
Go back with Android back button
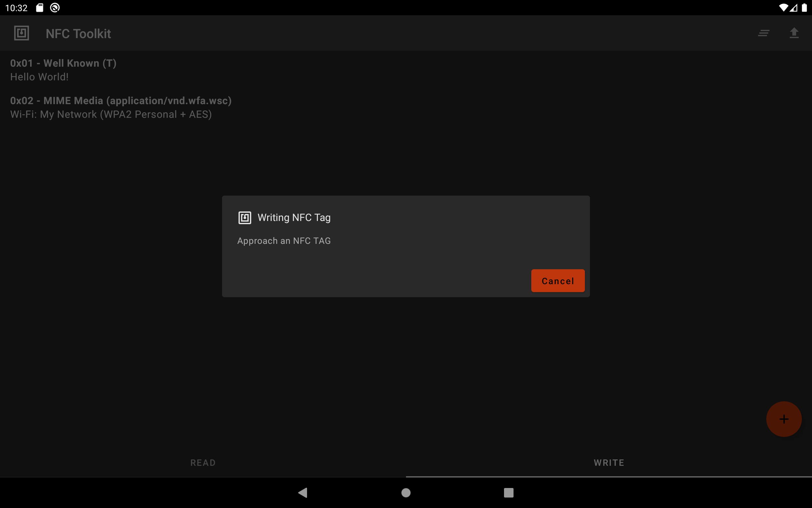coord(303,492)
